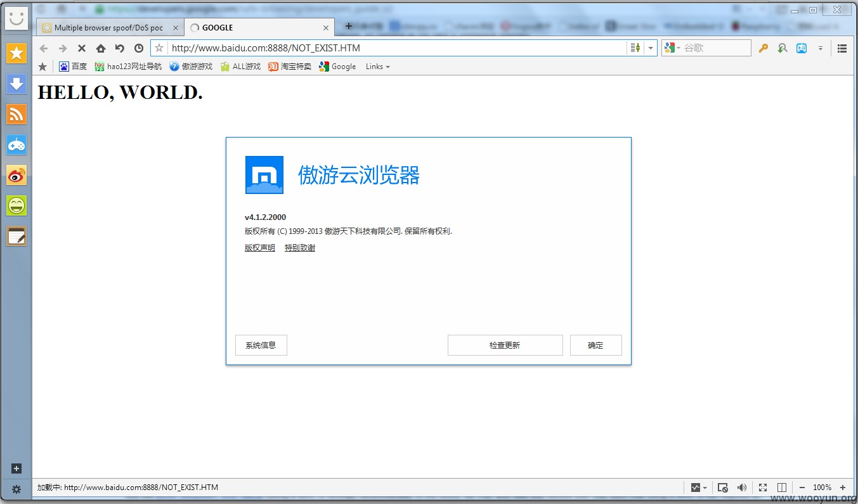
Task: Open the status bar monitor icon dropdown
Action: click(x=699, y=488)
